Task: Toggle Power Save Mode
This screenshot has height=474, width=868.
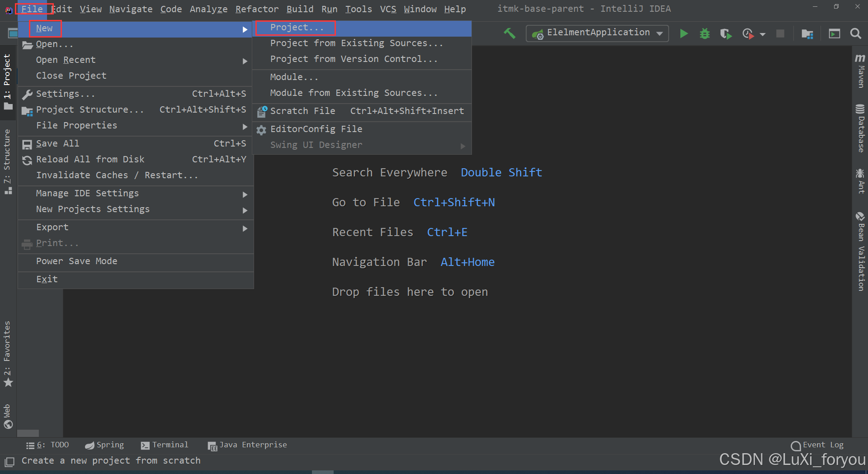Action: 136,261
